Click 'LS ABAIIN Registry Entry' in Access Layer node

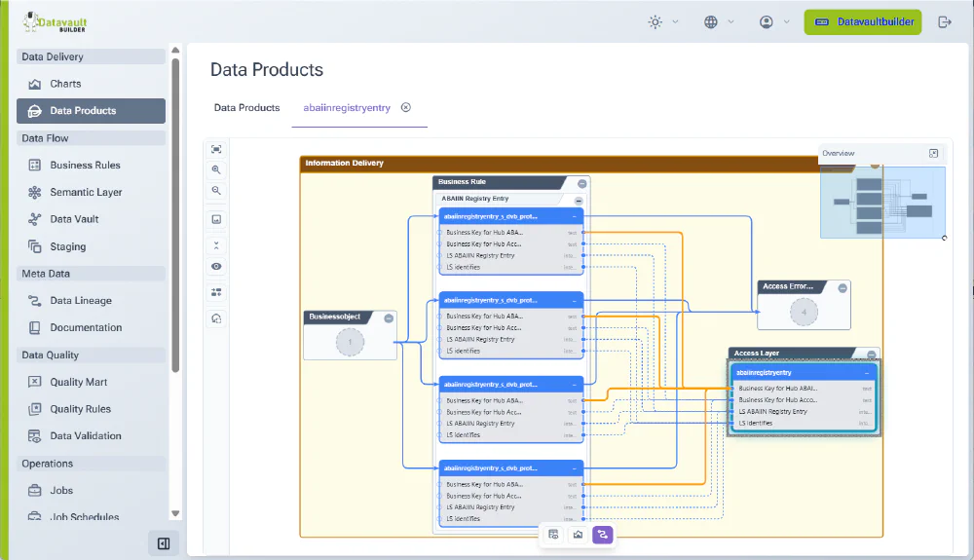coord(772,412)
